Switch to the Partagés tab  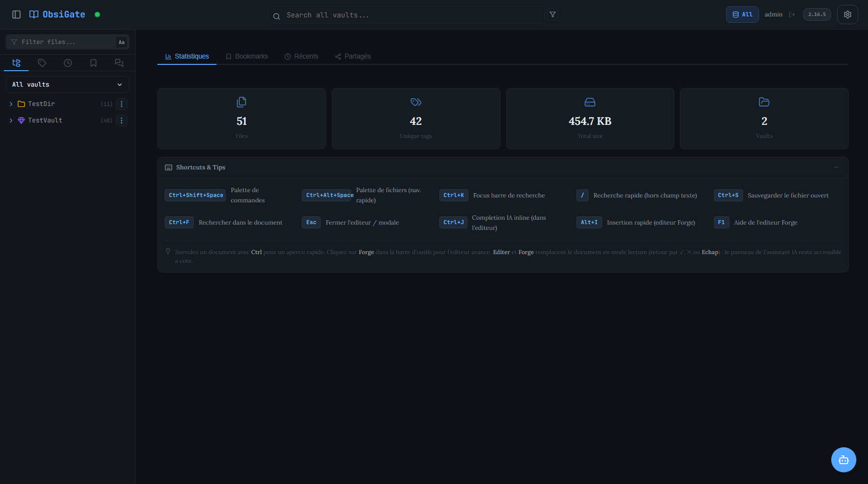[353, 57]
